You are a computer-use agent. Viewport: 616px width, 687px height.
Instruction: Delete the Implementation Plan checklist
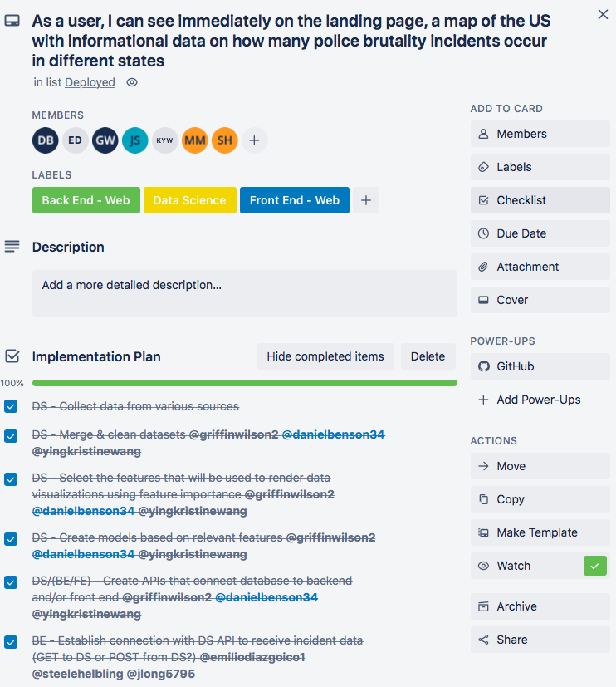coord(428,356)
